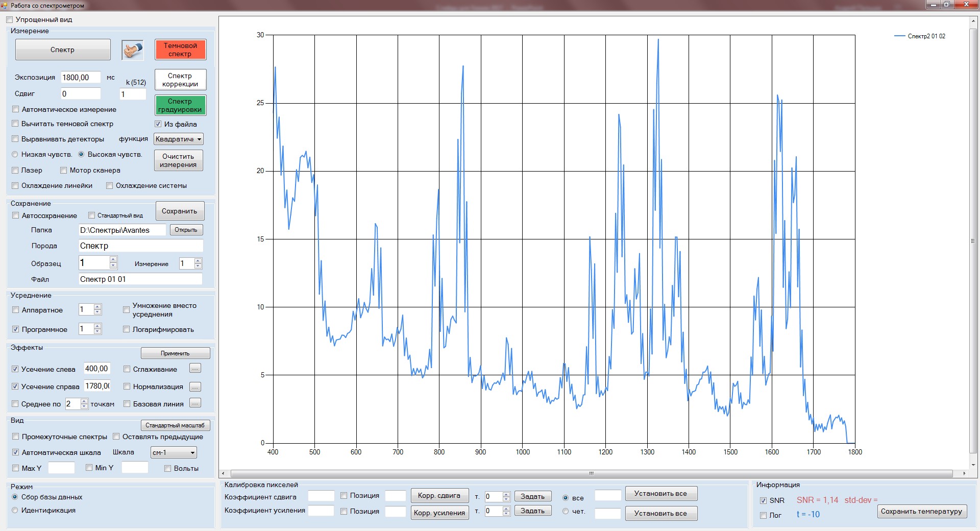Increase Аппаратное averaging spinner
980x531 pixels.
[x=97, y=306]
